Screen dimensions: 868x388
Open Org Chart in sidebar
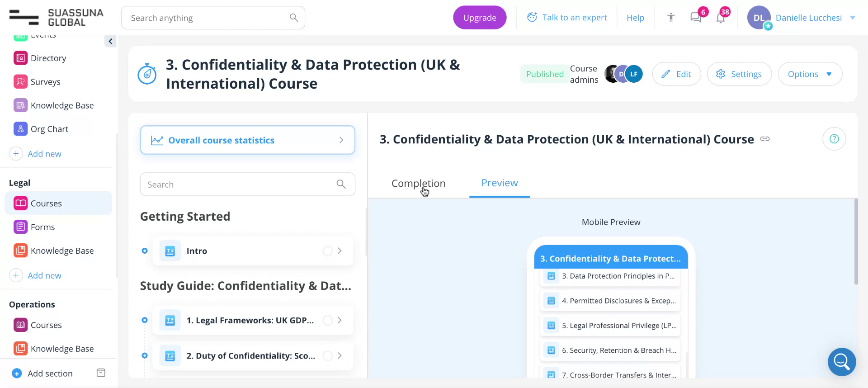pos(49,129)
